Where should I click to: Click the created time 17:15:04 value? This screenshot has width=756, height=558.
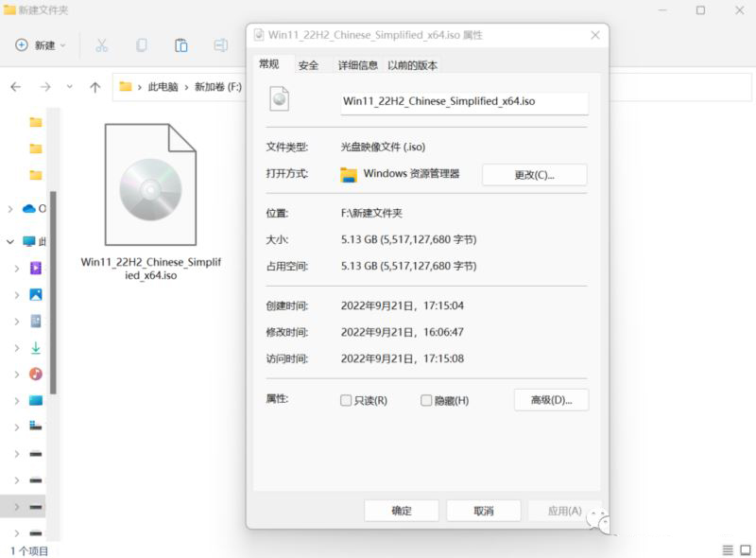[403, 305]
